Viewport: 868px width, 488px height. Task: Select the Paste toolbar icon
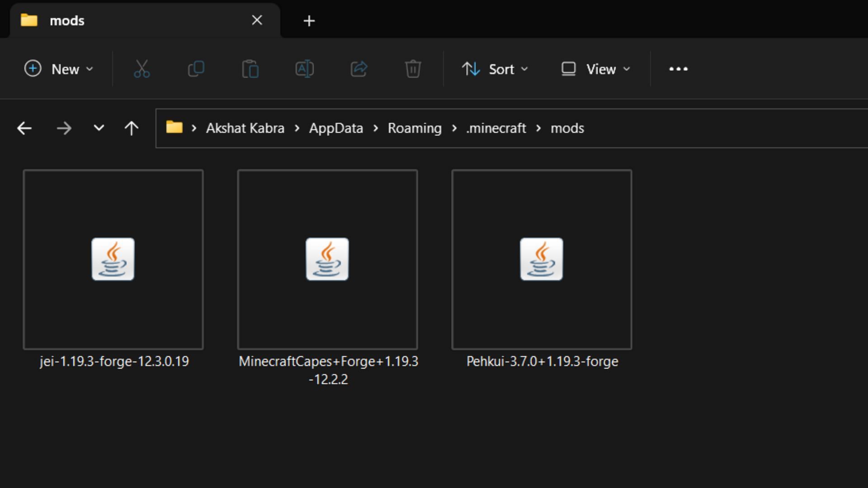pos(251,69)
